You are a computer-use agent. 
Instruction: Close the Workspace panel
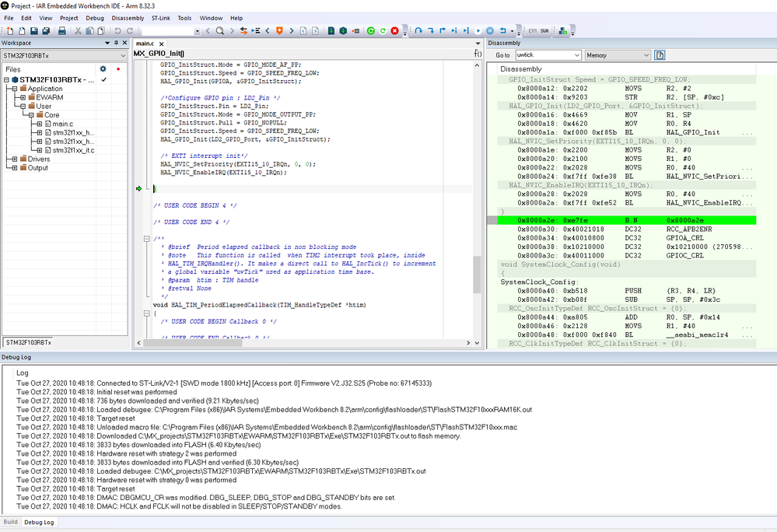125,43
